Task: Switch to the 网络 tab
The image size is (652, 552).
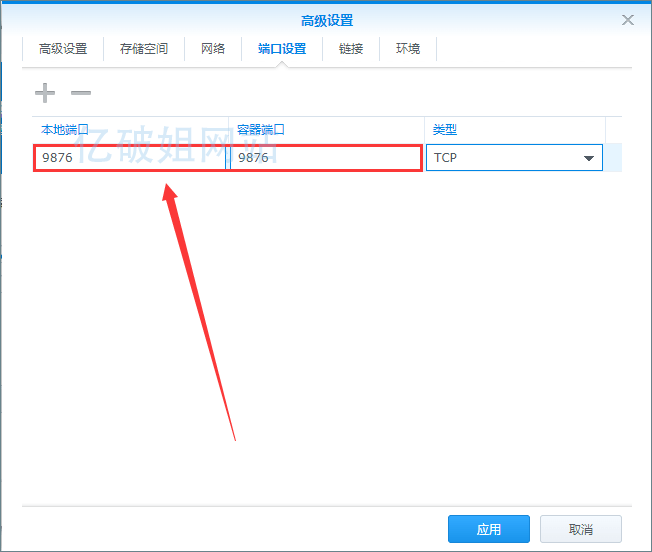Action: click(x=213, y=49)
